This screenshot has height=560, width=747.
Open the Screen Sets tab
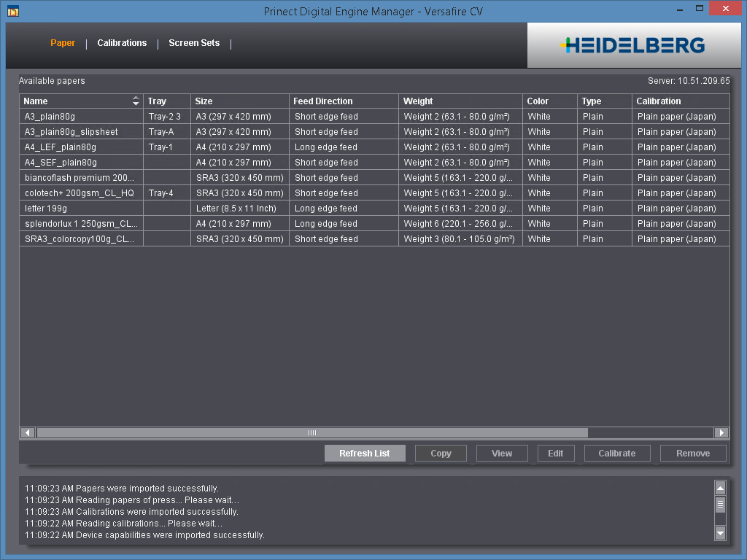click(194, 43)
